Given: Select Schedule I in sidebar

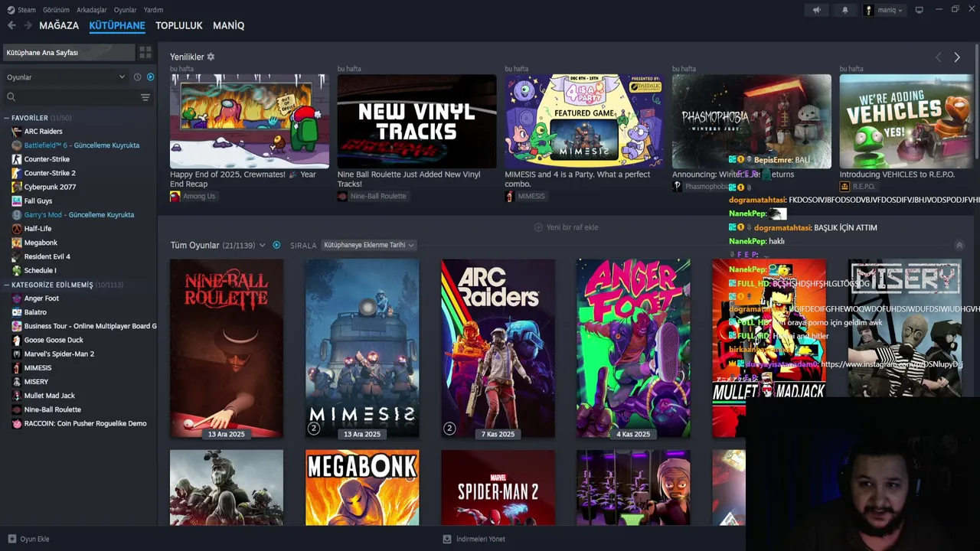Looking at the screenshot, I should click(x=40, y=270).
